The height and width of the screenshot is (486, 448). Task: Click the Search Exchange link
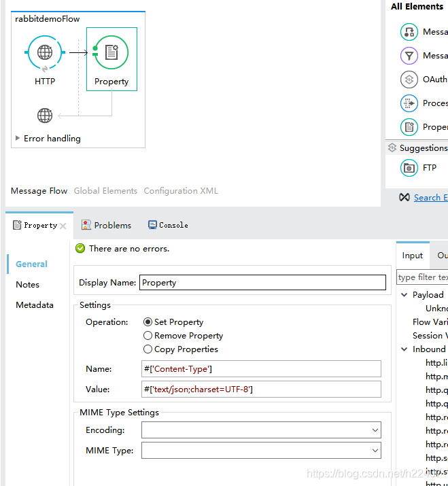pos(431,198)
